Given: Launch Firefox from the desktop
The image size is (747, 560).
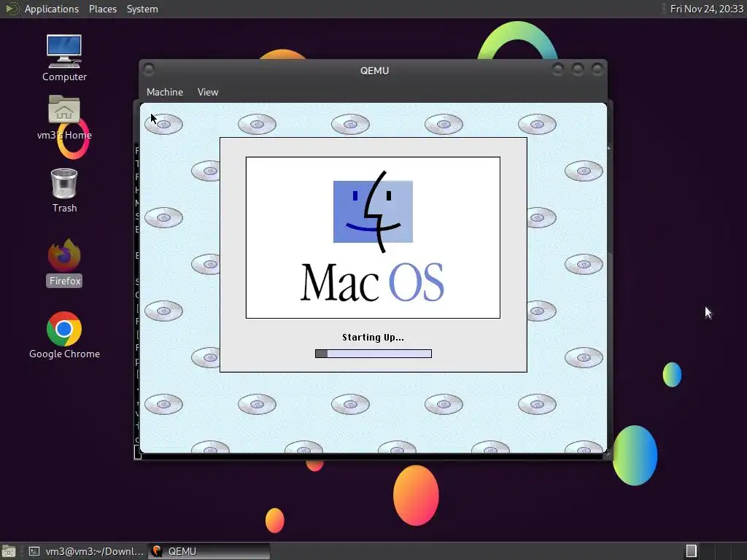Looking at the screenshot, I should [64, 262].
